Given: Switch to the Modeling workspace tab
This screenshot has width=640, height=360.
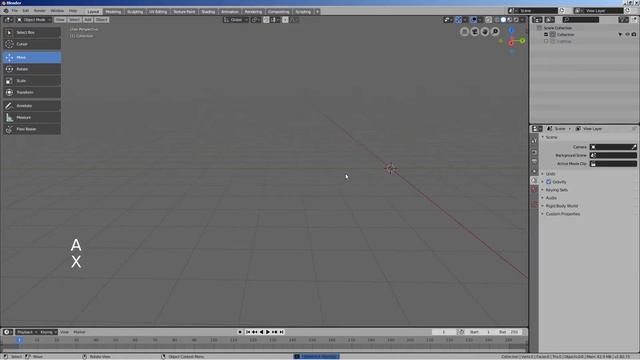Looking at the screenshot, I should pyautogui.click(x=113, y=12).
